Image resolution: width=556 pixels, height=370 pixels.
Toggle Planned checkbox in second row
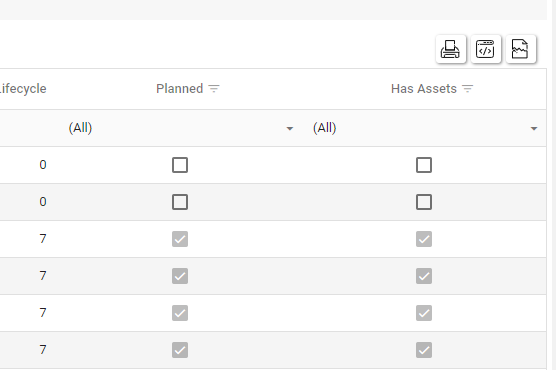(180, 202)
